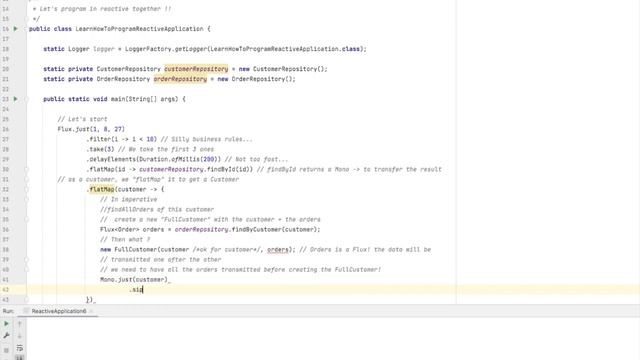Click highlighted customerRepository field on line 20
This screenshot has height=360, width=640.
point(196,69)
